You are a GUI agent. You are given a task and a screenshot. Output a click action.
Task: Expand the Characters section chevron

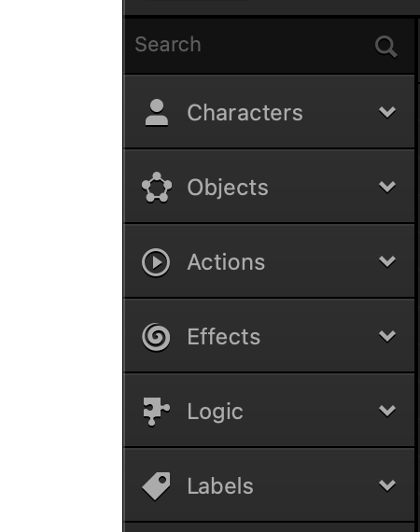(x=387, y=112)
